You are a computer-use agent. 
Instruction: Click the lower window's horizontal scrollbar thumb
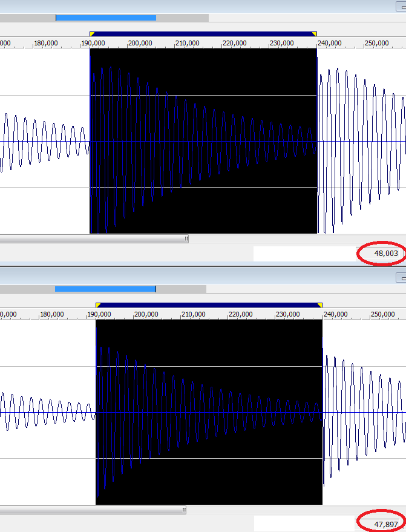[x=93, y=510]
